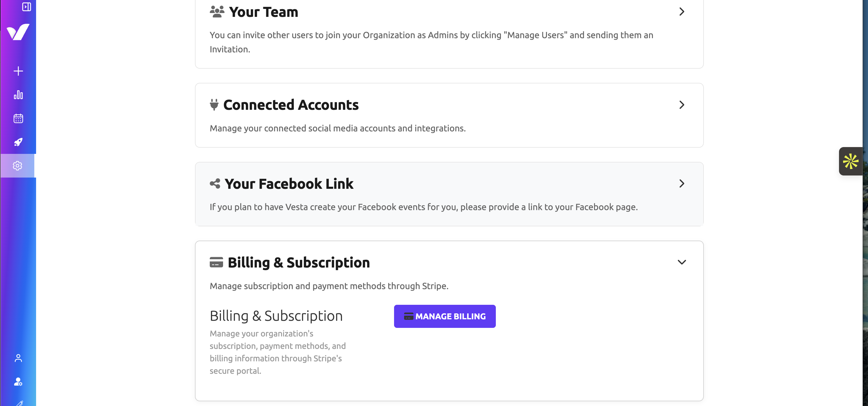This screenshot has height=406, width=868.
Task: Click the yellow asterisk widget on right edge
Action: pos(851,161)
